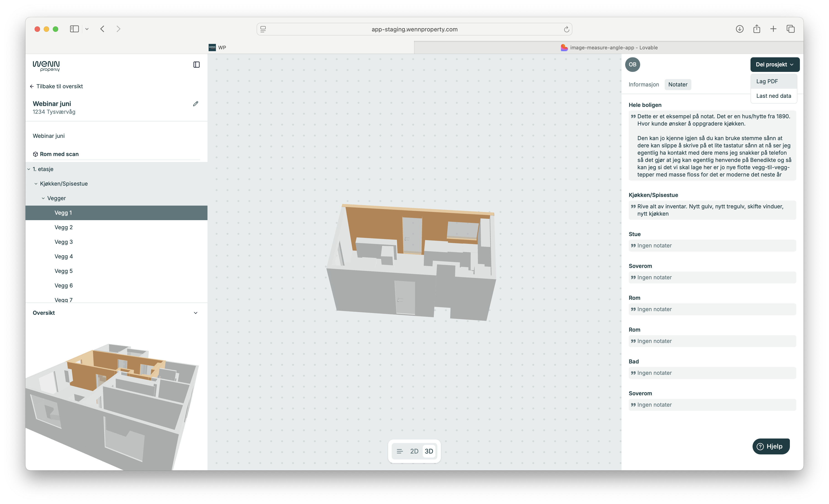The image size is (829, 504).
Task: Select Vegg 3 in the tree
Action: [x=64, y=242]
